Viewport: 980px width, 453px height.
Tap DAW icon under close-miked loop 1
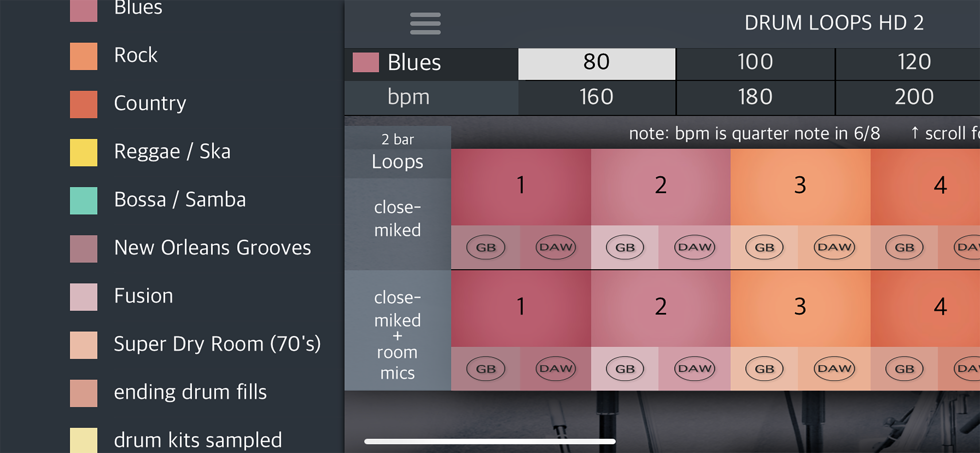(555, 247)
